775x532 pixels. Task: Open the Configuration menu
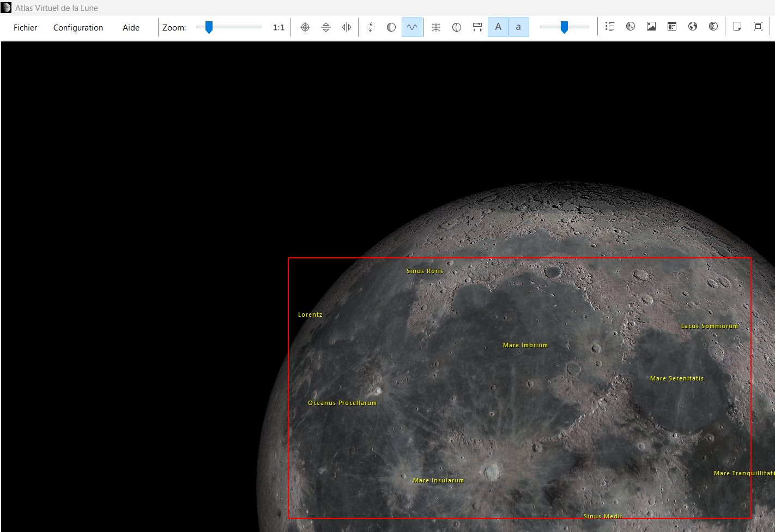coord(78,28)
